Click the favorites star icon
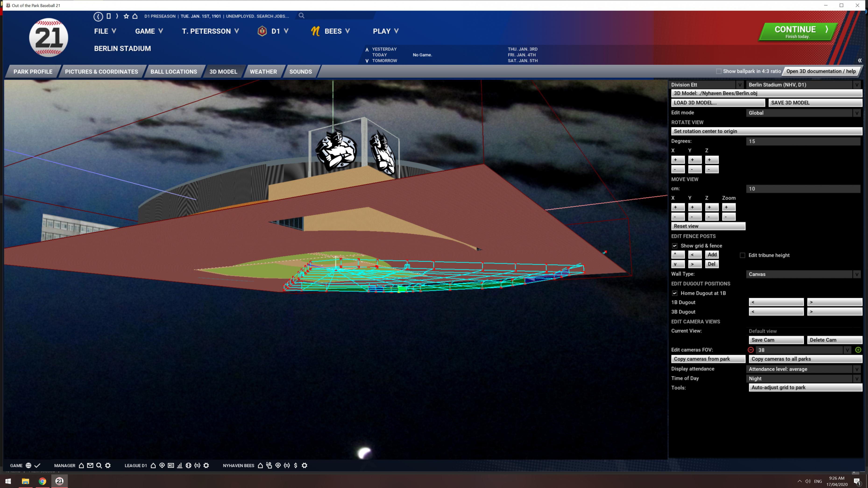The height and width of the screenshot is (488, 868). tap(126, 16)
